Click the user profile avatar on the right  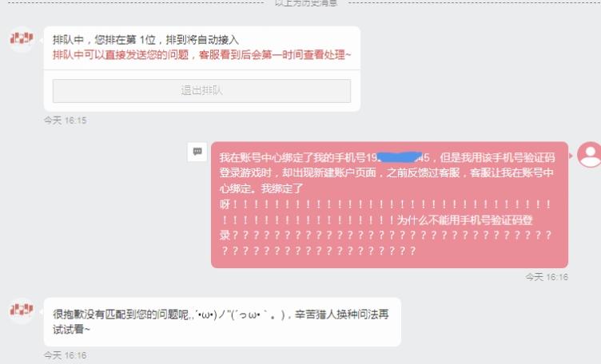[x=590, y=155]
